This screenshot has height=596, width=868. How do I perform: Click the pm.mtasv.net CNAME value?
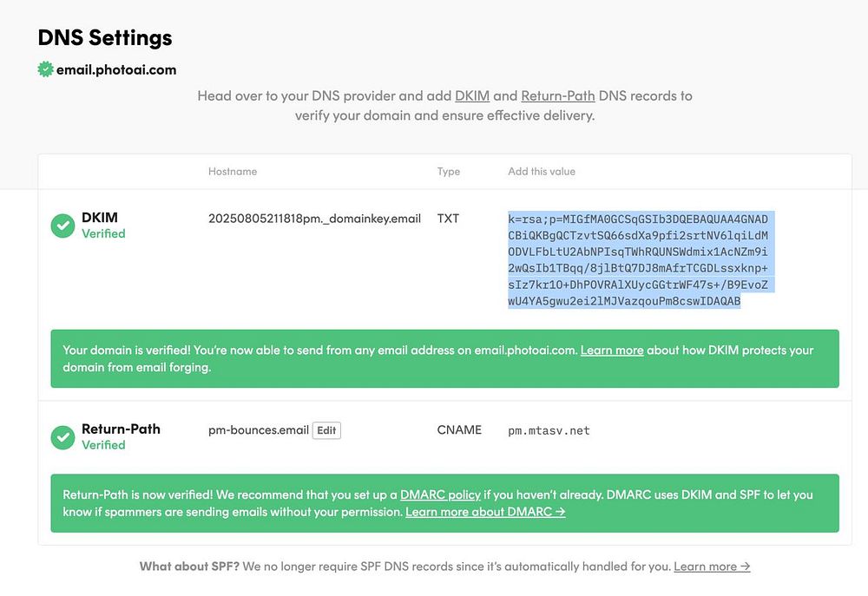tap(549, 430)
